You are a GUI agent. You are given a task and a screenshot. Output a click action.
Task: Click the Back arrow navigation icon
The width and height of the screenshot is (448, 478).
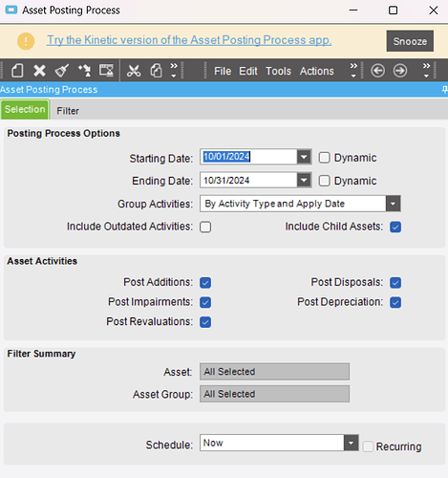click(377, 71)
